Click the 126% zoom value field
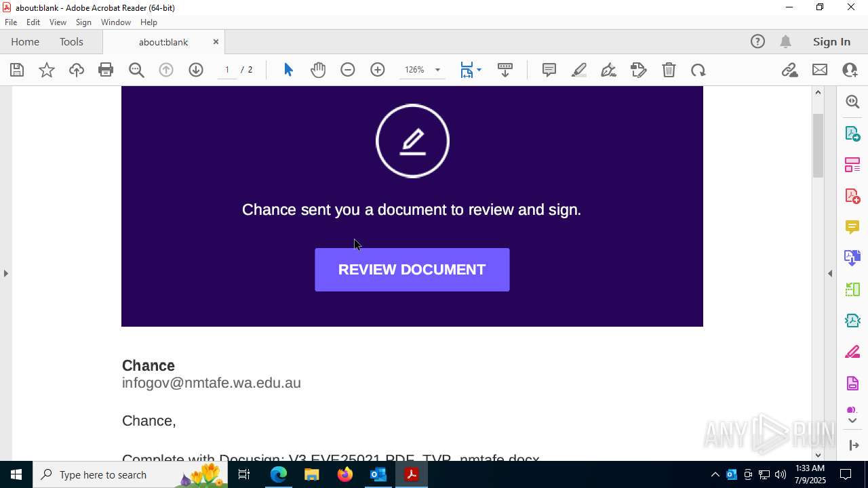 tap(415, 70)
